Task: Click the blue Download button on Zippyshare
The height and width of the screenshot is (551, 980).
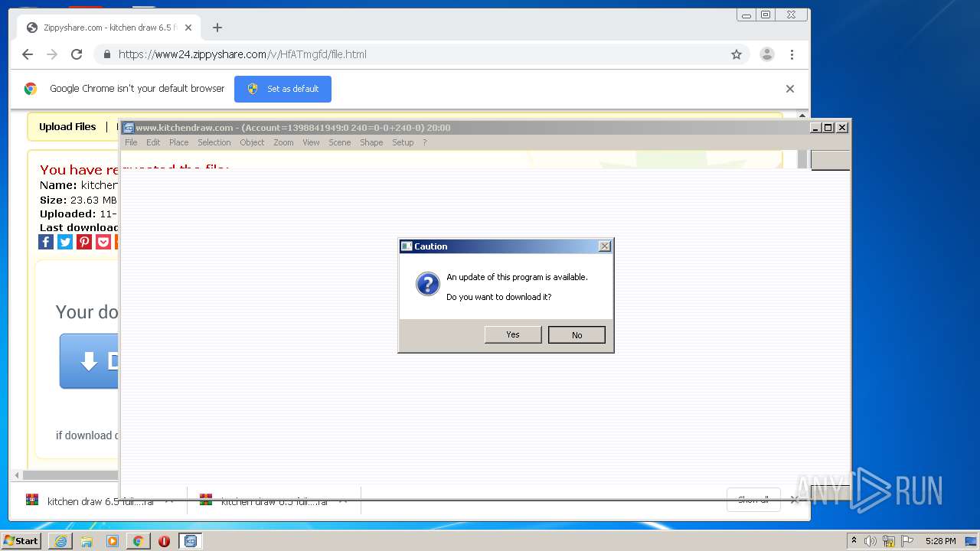Action: tap(89, 361)
